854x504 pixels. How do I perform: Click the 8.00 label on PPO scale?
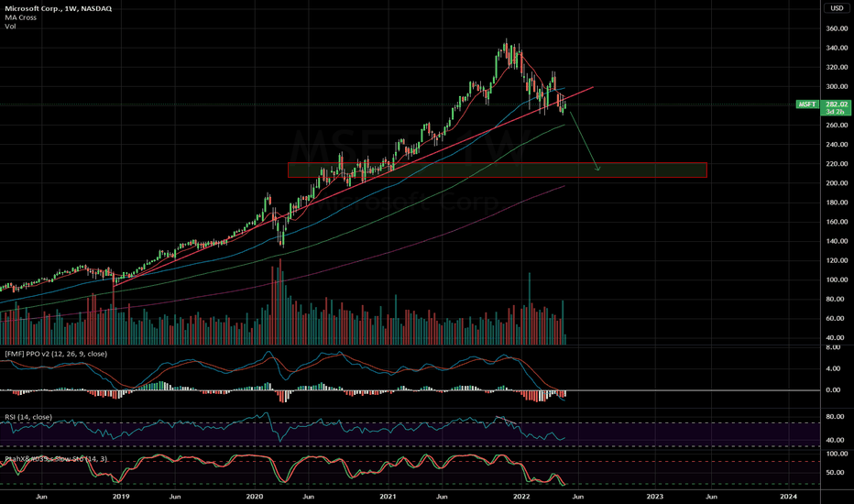coord(833,347)
